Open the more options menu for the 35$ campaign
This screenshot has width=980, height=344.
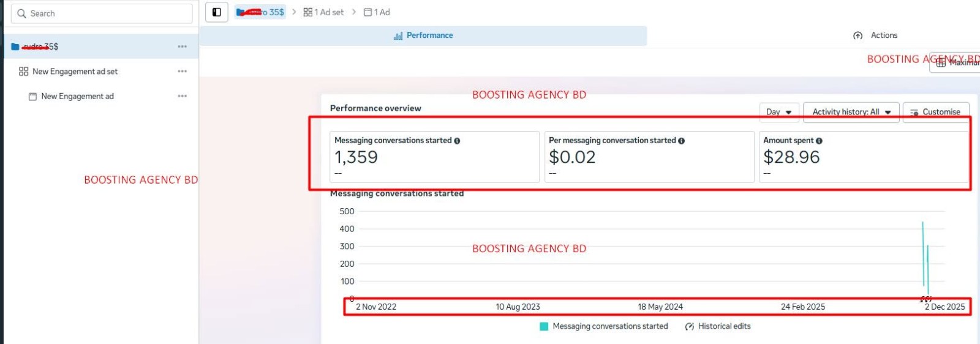[183, 47]
